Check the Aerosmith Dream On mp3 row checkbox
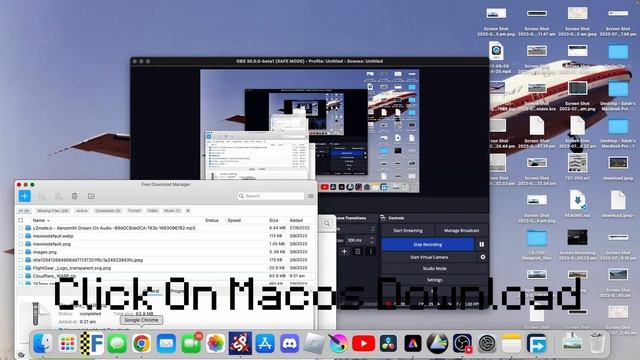Viewport: 640px width, 360px height. 20,228
